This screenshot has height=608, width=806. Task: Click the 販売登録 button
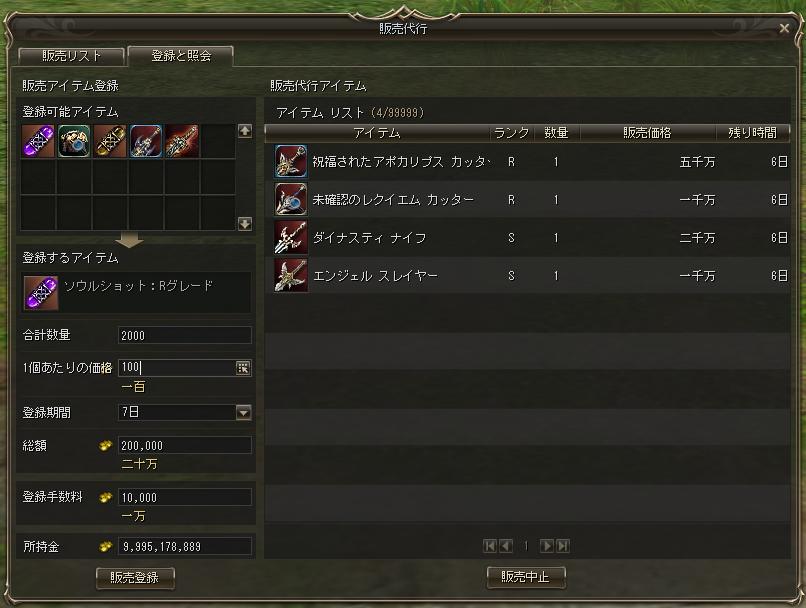pyautogui.click(x=135, y=578)
